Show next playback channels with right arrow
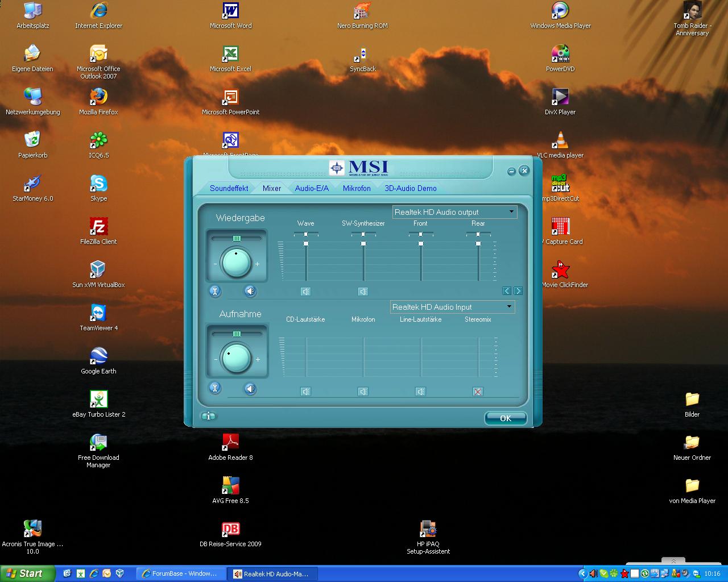728x582 pixels. pos(518,291)
